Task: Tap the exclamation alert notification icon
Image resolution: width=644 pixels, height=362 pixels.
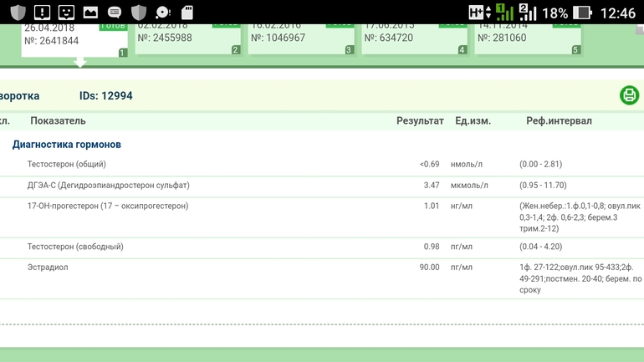Action: (x=42, y=13)
